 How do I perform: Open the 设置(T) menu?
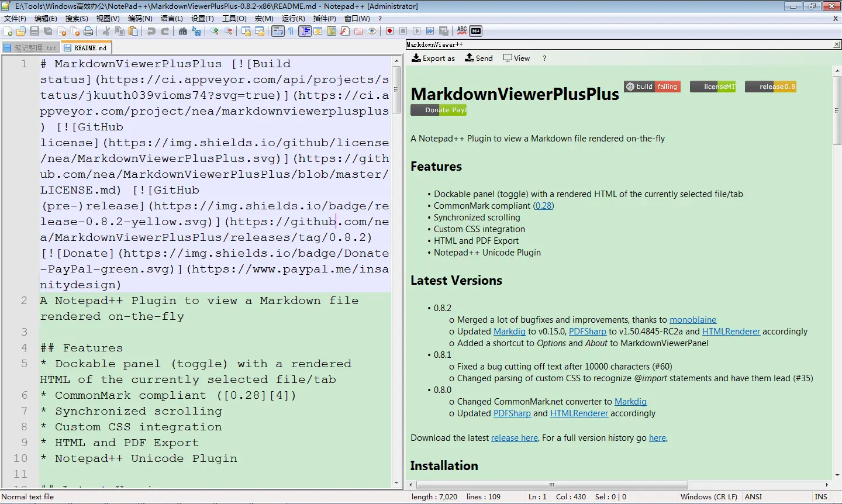click(x=202, y=18)
